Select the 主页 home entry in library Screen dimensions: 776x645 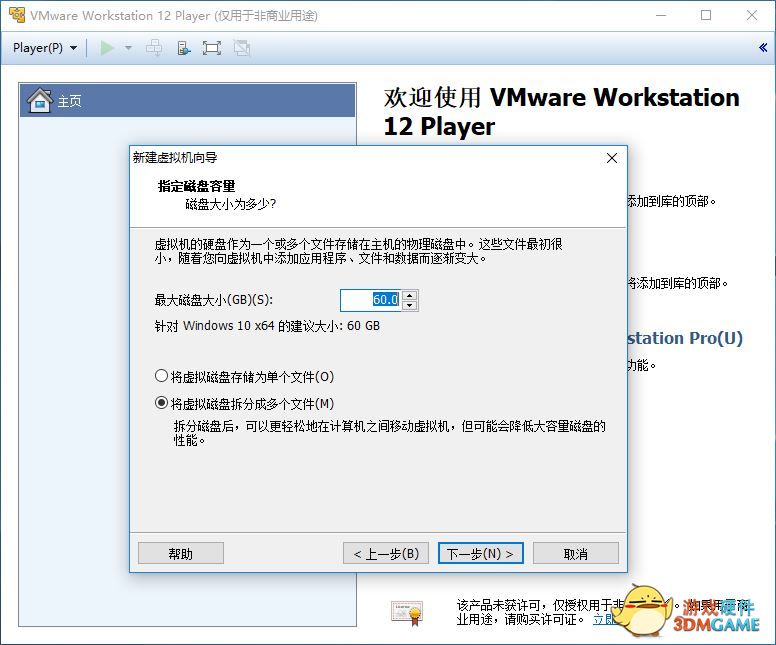point(188,100)
